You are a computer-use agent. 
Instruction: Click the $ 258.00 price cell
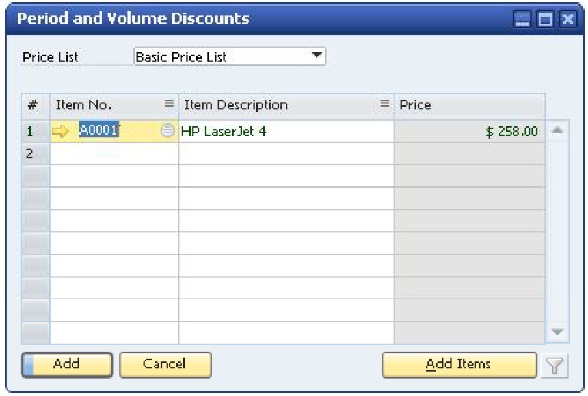pos(470,131)
